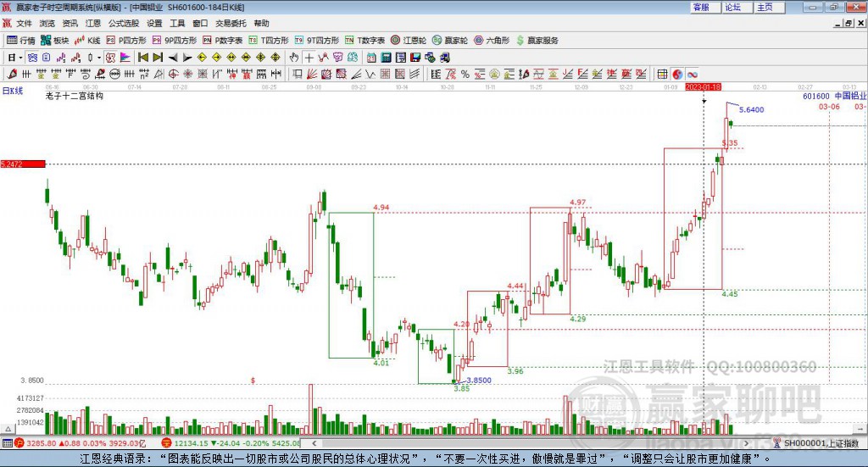Expand the candlestick style dropdown arrow
The width and height of the screenshot is (868, 467).
[x=99, y=58]
